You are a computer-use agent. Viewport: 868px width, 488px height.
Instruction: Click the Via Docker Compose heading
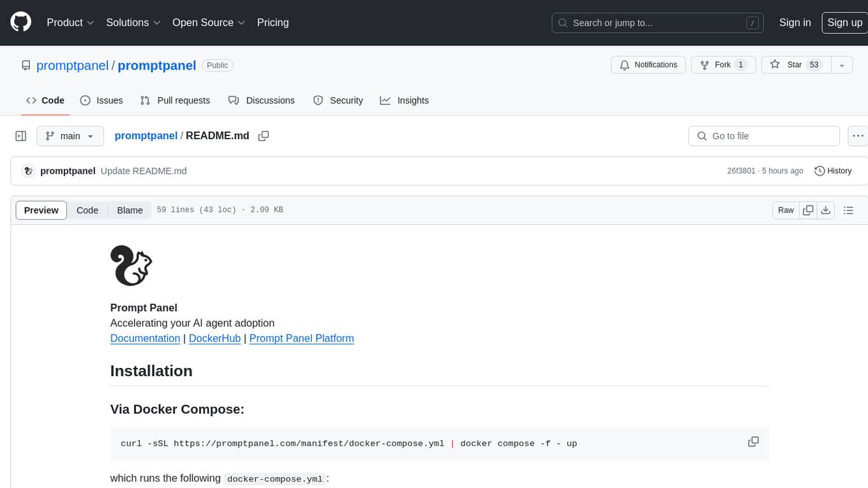click(x=177, y=409)
